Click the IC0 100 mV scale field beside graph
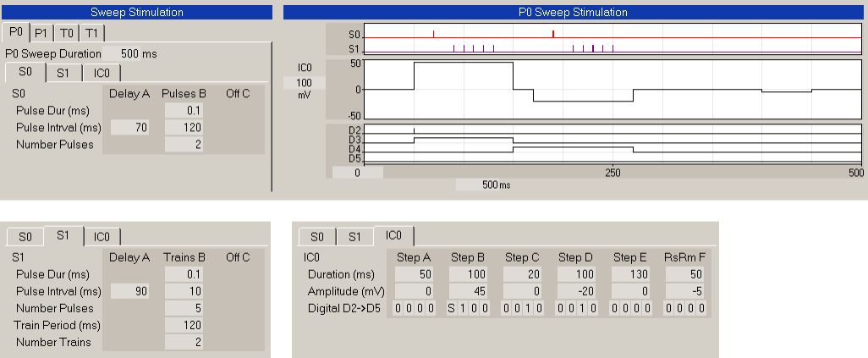This screenshot has height=358, width=868. coord(305,82)
